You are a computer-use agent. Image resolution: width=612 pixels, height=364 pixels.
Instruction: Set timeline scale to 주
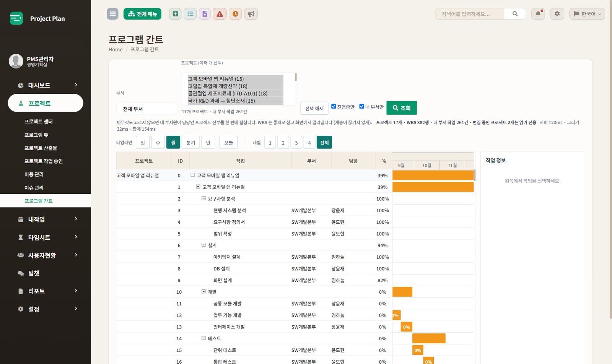158,142
